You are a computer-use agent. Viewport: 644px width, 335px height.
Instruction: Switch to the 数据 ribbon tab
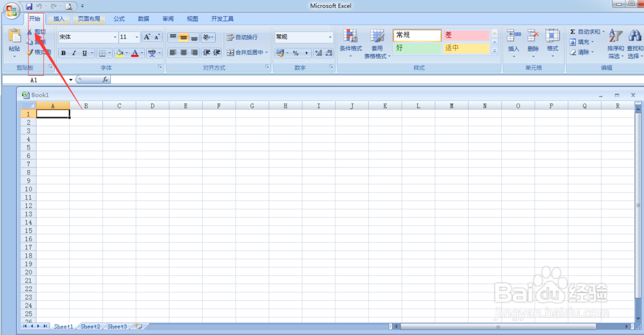coord(144,19)
